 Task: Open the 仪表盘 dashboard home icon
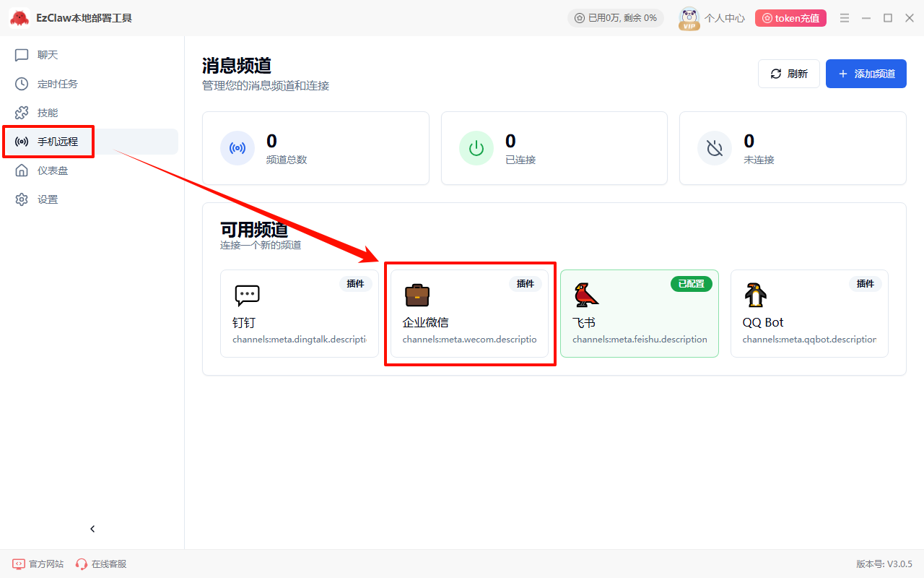click(x=22, y=171)
